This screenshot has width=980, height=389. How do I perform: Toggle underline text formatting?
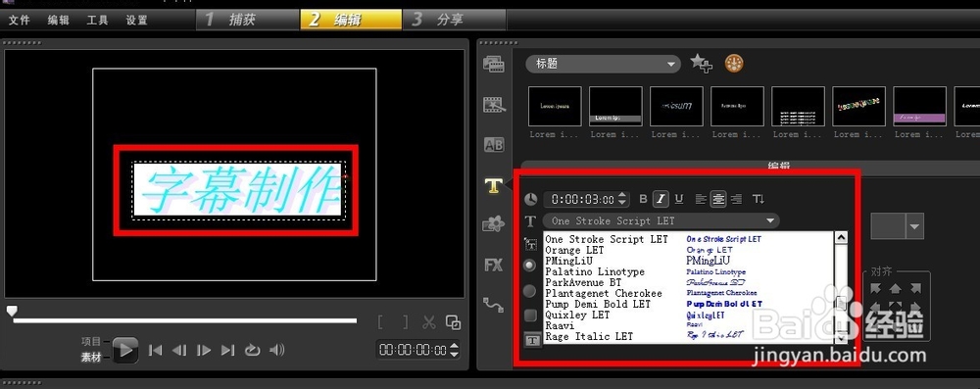click(x=679, y=199)
